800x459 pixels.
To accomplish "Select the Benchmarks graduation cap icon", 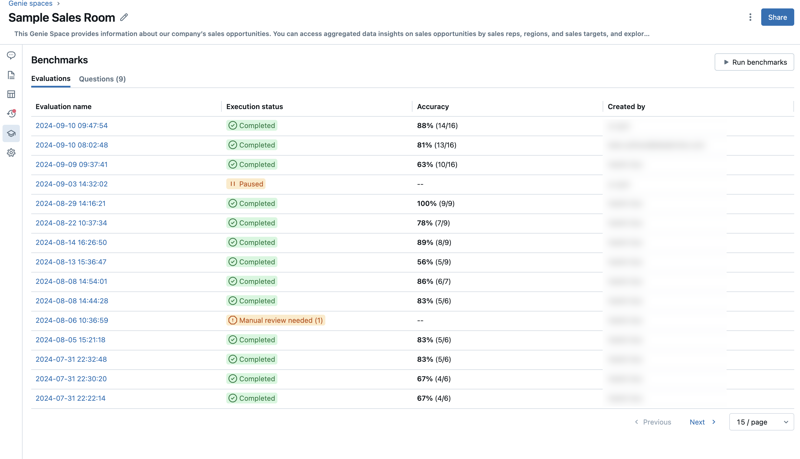I will click(x=11, y=133).
